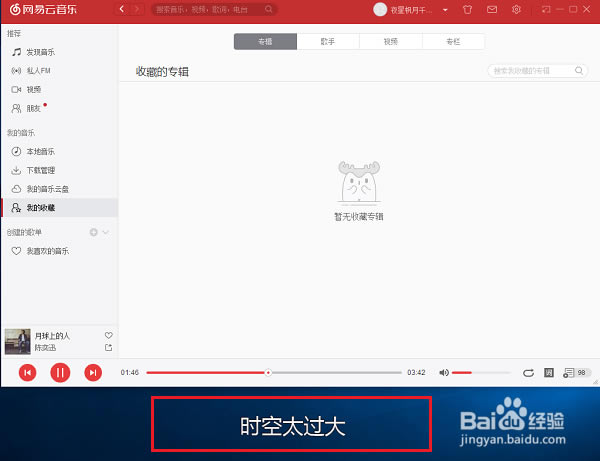Pause the current playback
The height and width of the screenshot is (461, 600).
coord(60,373)
